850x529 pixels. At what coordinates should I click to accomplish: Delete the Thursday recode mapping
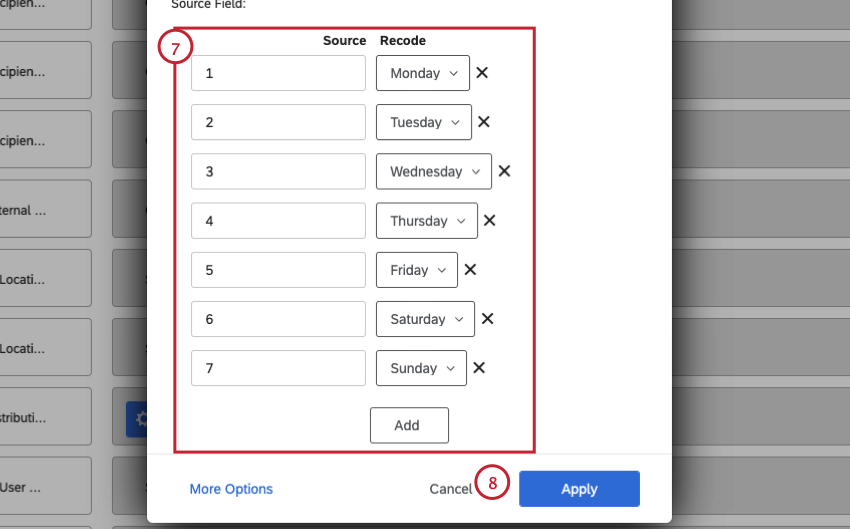tap(490, 221)
